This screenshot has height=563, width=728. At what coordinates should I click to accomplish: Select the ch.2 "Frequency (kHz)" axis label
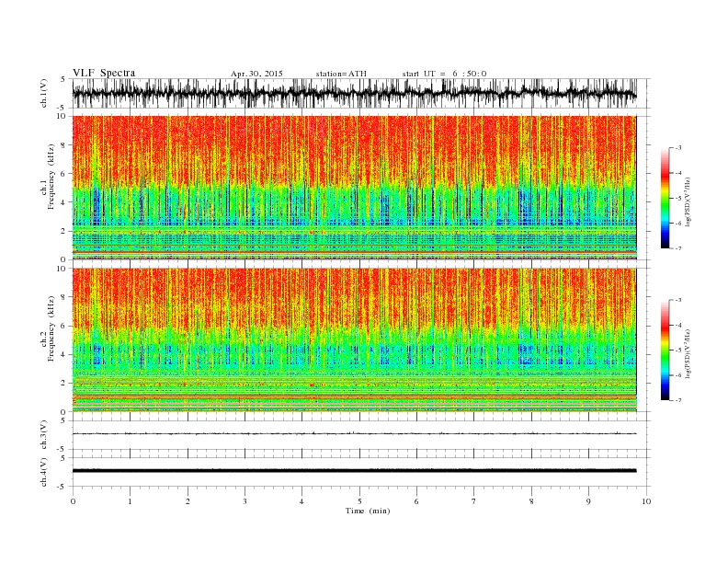tap(52, 328)
